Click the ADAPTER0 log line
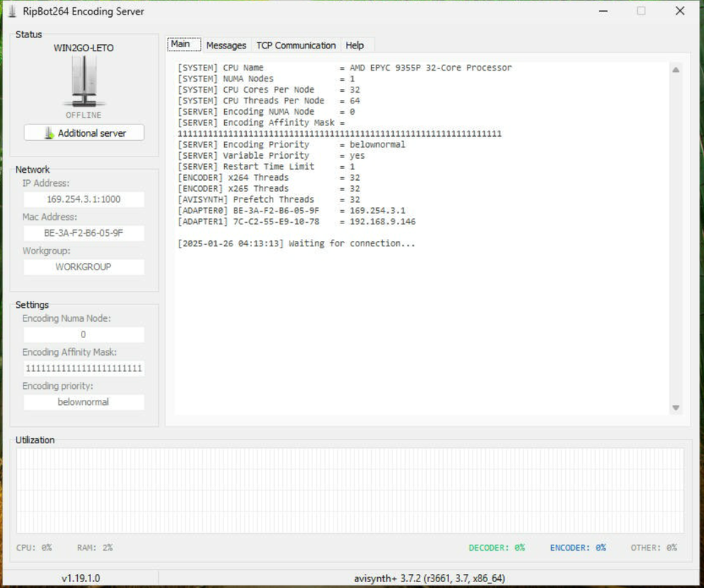The width and height of the screenshot is (704, 588). [291, 211]
